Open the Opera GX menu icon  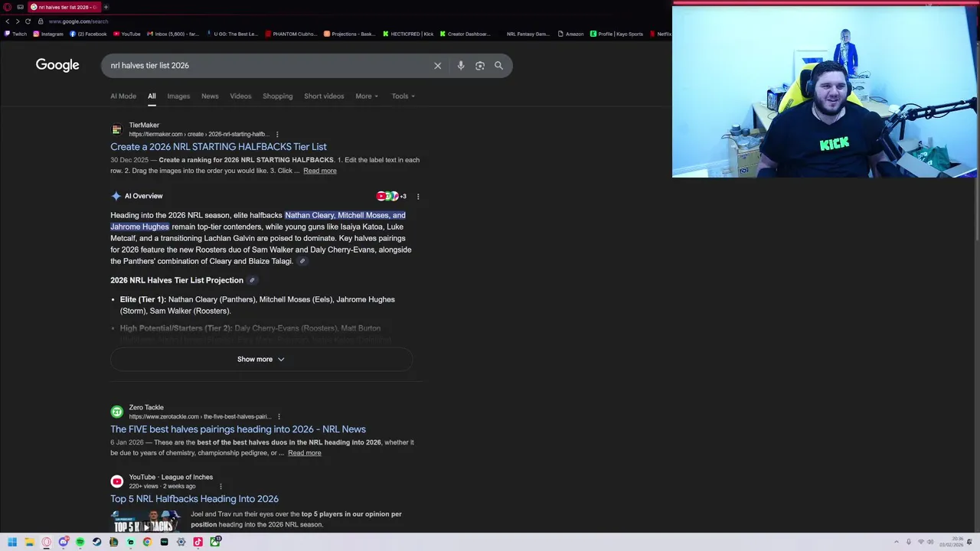[8, 7]
